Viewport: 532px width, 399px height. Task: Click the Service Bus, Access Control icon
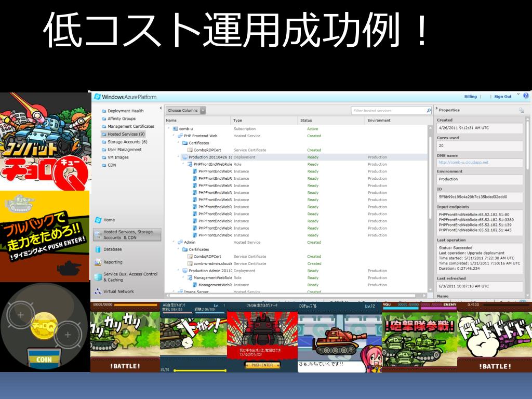click(x=98, y=277)
